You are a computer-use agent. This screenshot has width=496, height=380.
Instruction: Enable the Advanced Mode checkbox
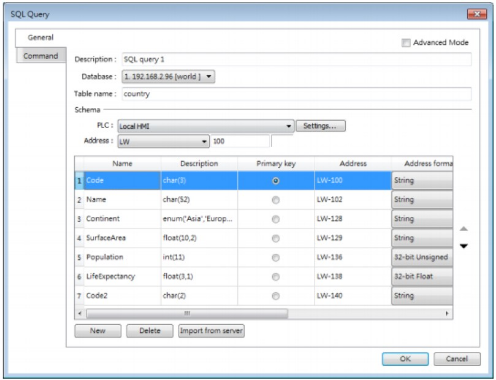click(x=406, y=43)
